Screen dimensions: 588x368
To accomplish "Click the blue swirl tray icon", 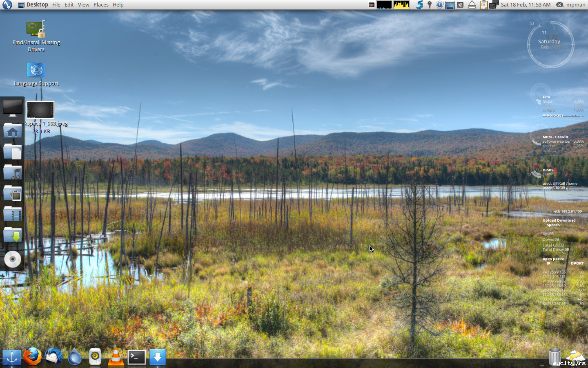I will point(419,5).
